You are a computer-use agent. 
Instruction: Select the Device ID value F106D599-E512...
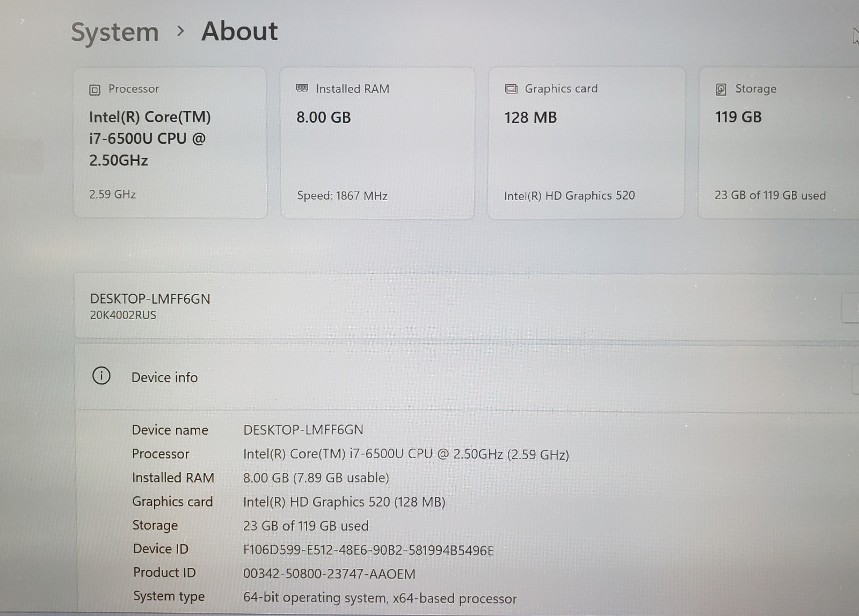click(368, 550)
